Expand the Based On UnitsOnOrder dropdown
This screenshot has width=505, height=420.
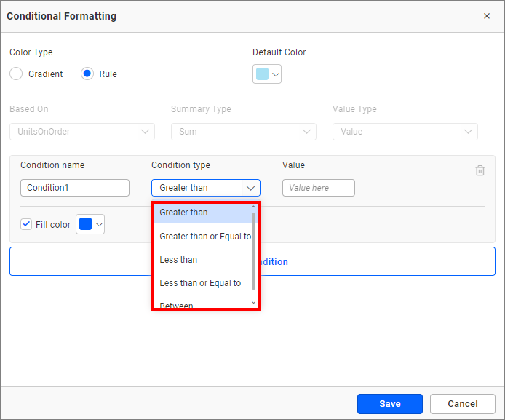click(81, 132)
